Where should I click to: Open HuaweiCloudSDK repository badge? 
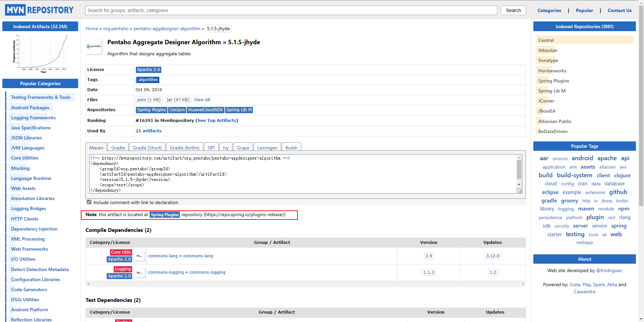206,110
